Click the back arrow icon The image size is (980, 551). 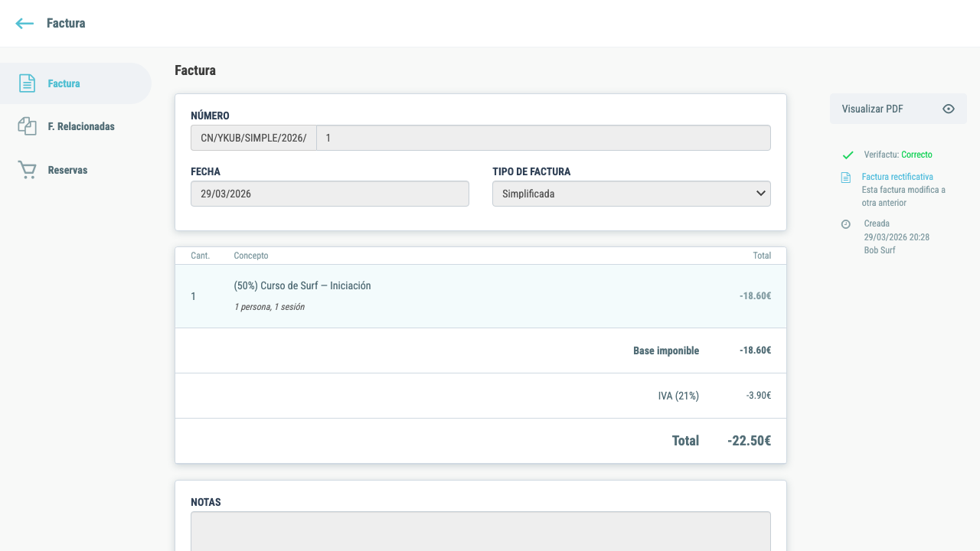coord(24,24)
